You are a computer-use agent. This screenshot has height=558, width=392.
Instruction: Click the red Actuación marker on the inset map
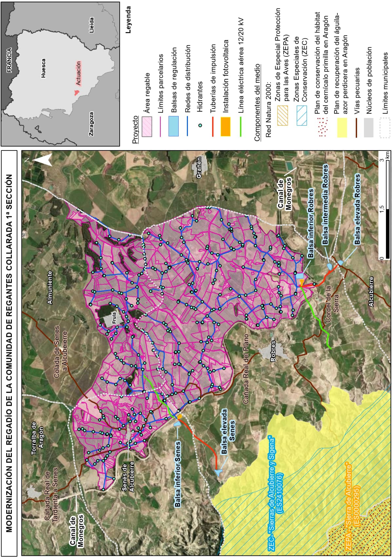(x=77, y=93)
